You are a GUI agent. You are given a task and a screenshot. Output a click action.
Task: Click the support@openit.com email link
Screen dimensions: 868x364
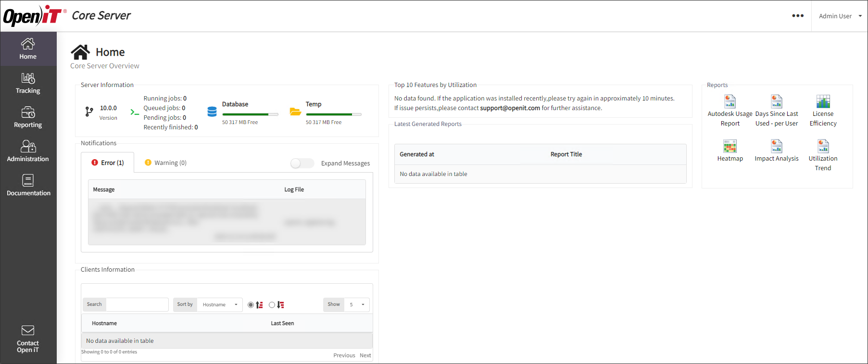point(510,108)
